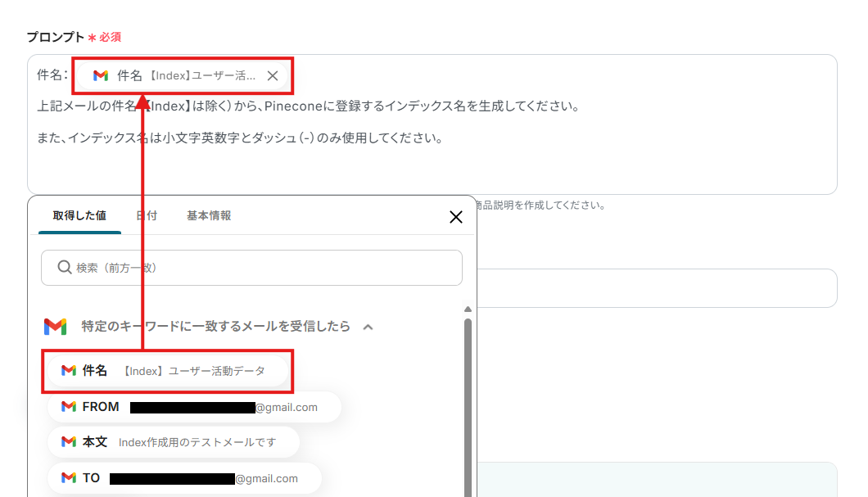Click the プロンプト field label
The width and height of the screenshot is (868, 497).
56,37
